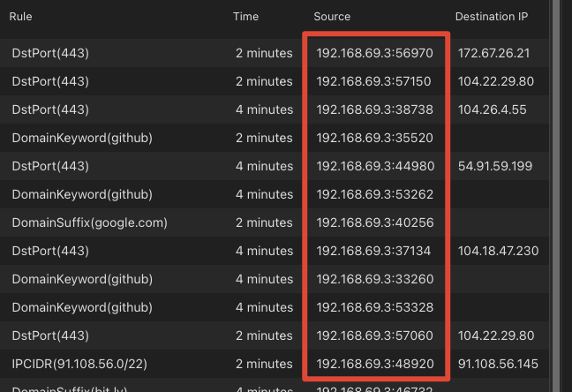The width and height of the screenshot is (572, 392).
Task: Click DomainKeyword(github) rule for source 53262
Action: [x=82, y=194]
